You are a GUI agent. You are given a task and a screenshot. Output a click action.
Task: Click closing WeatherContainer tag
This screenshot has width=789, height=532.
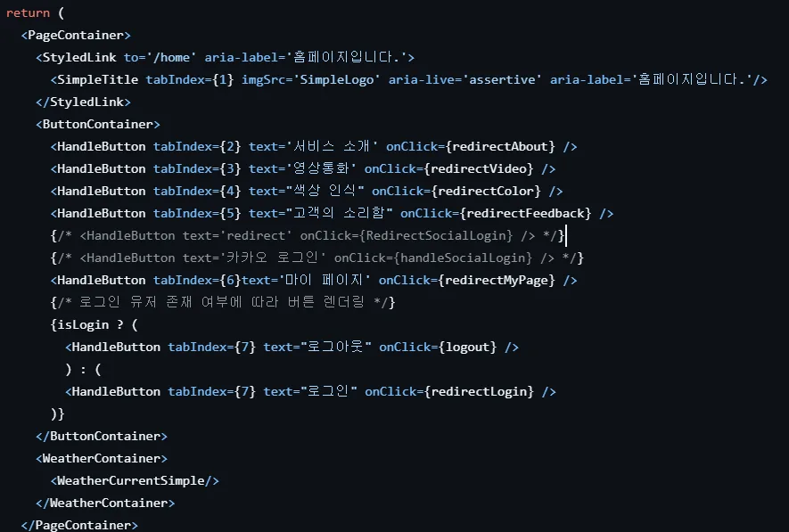coord(105,503)
